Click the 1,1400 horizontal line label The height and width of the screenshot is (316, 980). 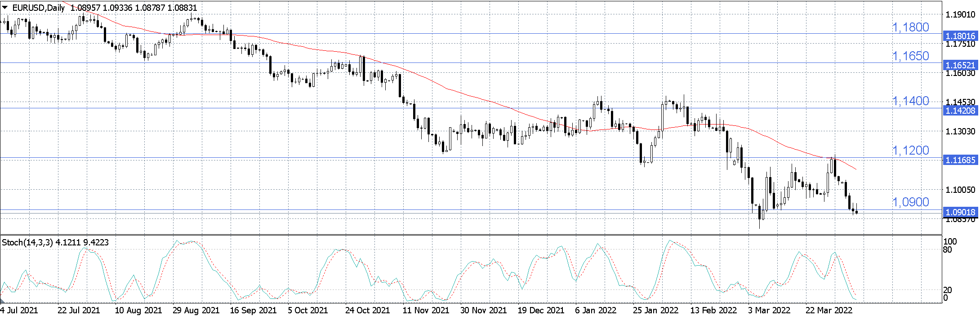pos(910,101)
